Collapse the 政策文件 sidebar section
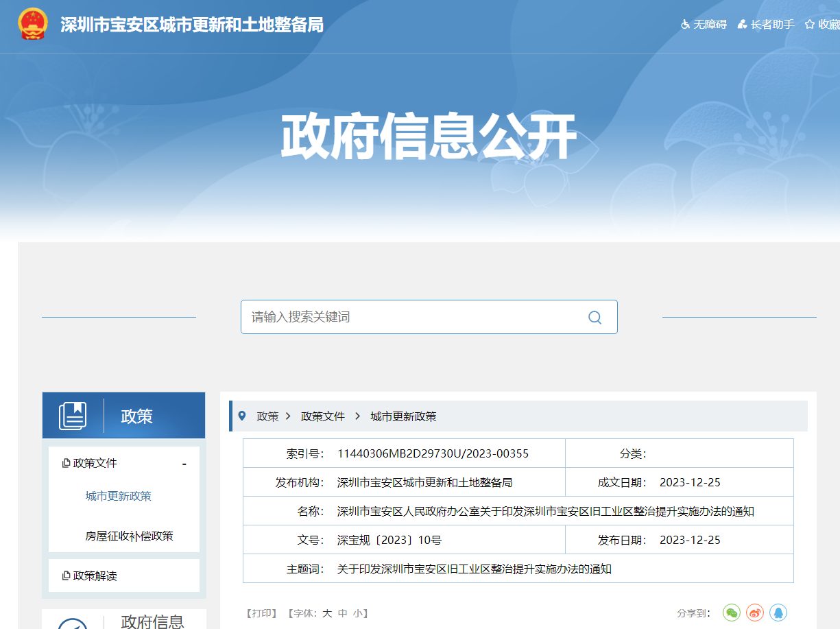 click(184, 464)
